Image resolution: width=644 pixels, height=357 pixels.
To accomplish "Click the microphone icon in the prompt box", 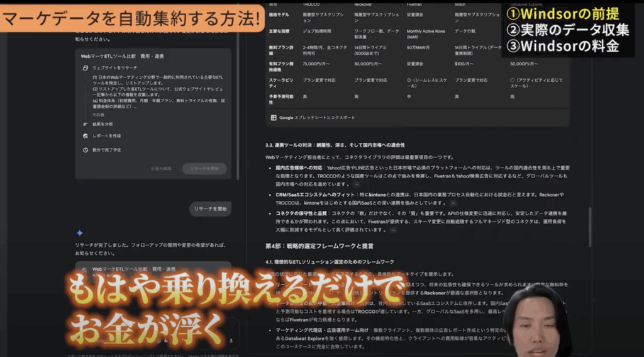I will pyautogui.click(x=230, y=341).
